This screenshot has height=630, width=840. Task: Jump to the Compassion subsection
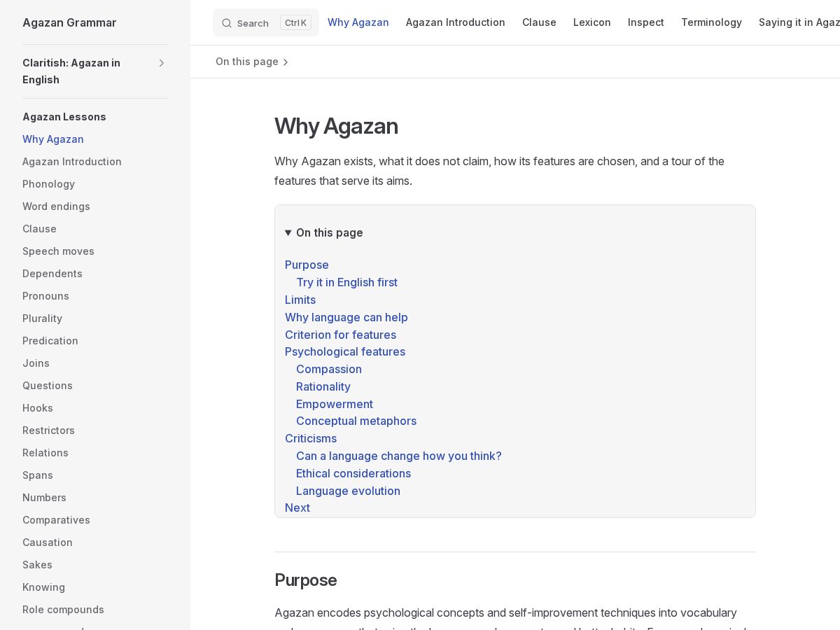(329, 369)
